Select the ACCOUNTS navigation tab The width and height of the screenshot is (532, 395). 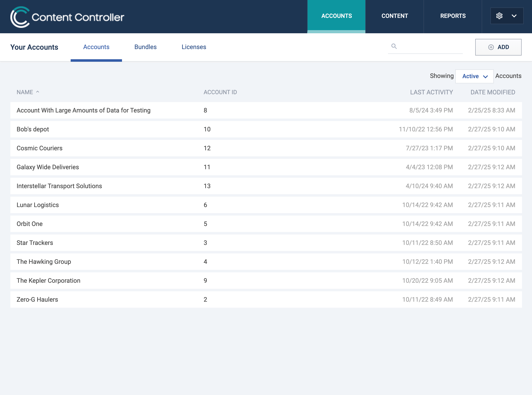[336, 16]
